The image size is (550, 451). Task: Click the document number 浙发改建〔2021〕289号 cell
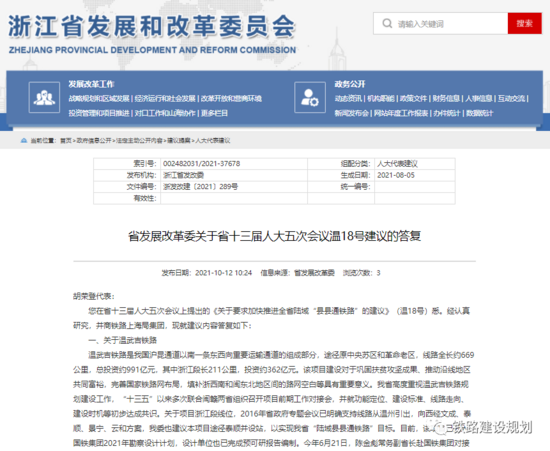click(x=234, y=187)
